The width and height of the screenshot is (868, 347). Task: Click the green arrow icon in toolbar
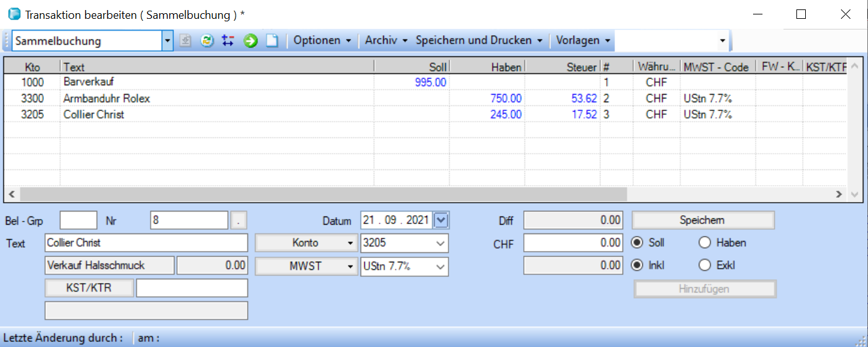point(251,41)
